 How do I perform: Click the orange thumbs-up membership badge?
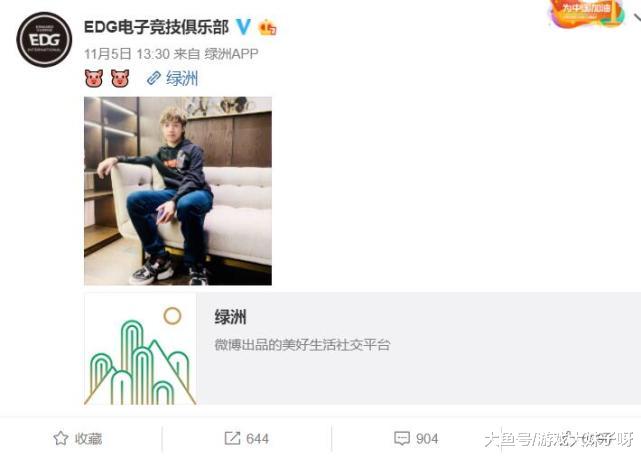(267, 27)
